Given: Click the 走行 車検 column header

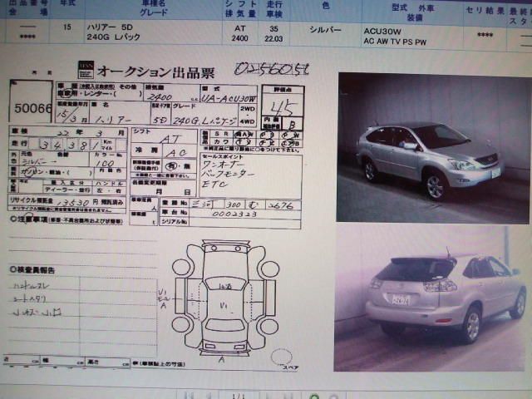Looking at the screenshot, I should coord(273,9).
